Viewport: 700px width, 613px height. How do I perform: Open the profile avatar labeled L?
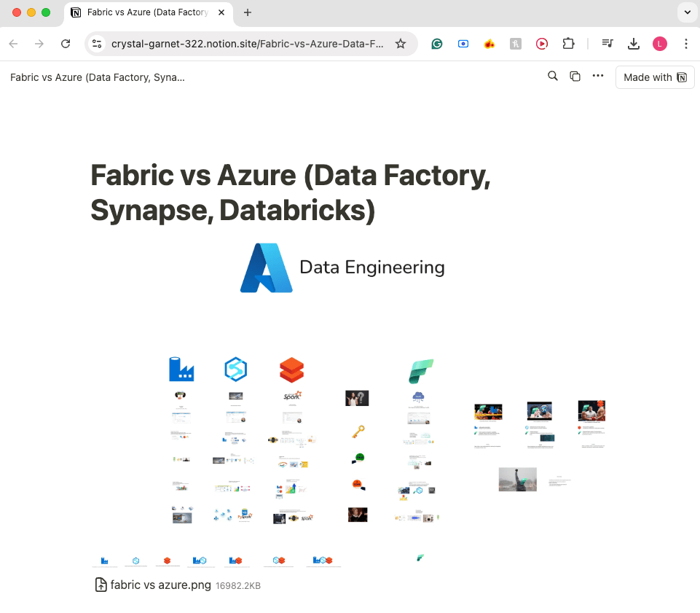coord(660,44)
